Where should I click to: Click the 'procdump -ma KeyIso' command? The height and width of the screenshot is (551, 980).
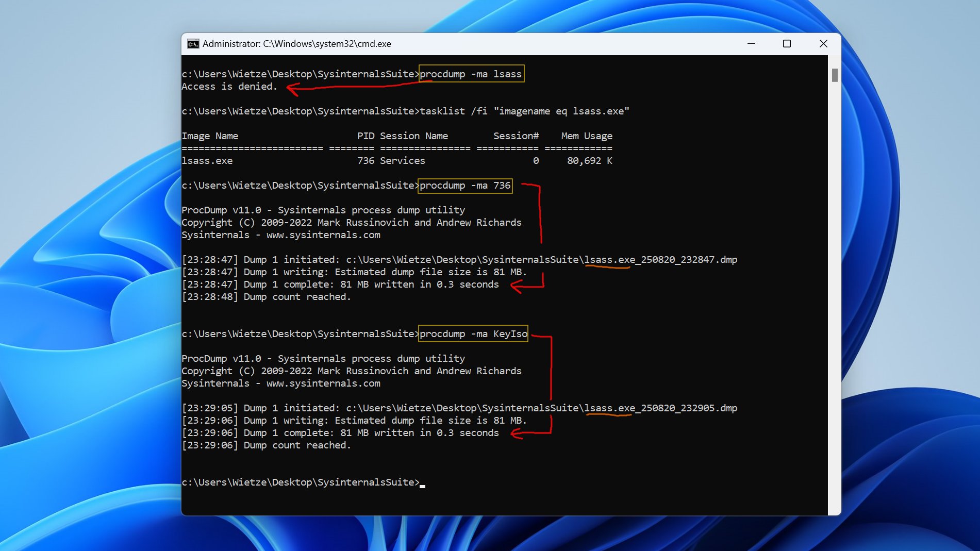474,333
